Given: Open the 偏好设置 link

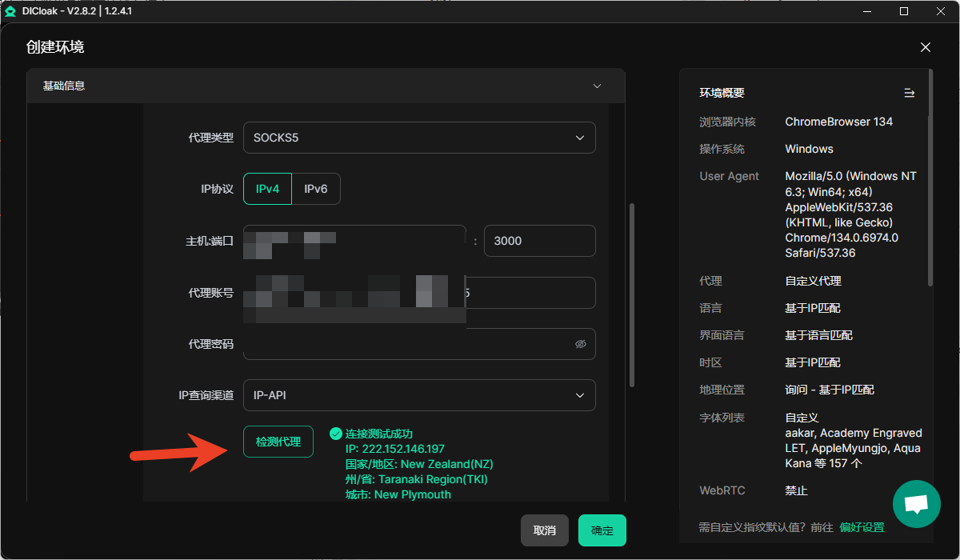Looking at the screenshot, I should coord(862,527).
